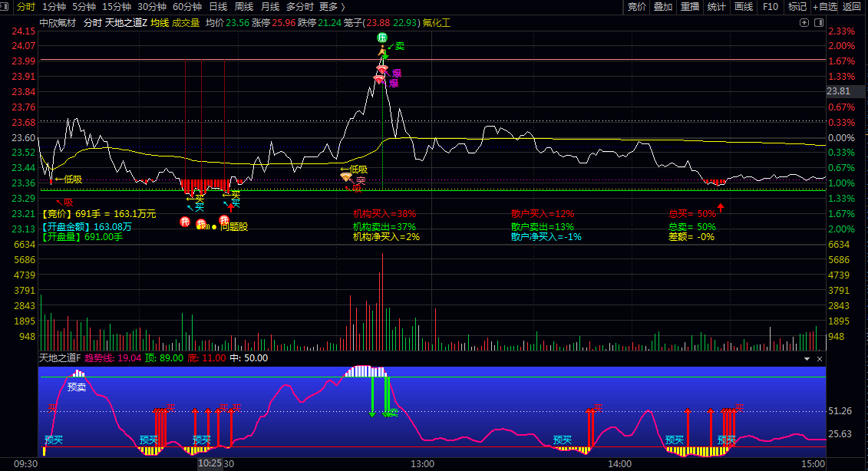Click the 【竞价】691手 = 163.1万元 text
This screenshot has height=471, width=868.
point(98,214)
